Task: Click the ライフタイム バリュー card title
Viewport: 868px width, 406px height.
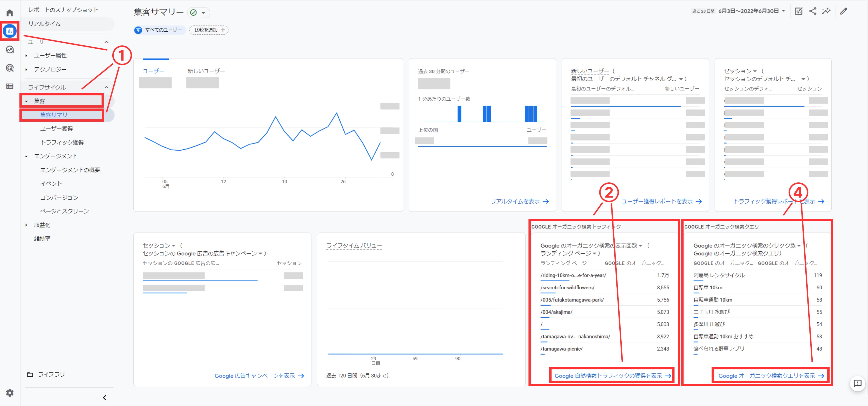Action: (x=354, y=246)
